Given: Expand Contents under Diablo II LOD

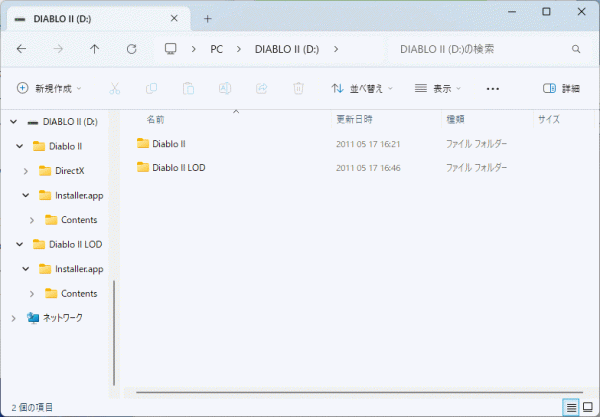Looking at the screenshot, I should click(x=32, y=293).
